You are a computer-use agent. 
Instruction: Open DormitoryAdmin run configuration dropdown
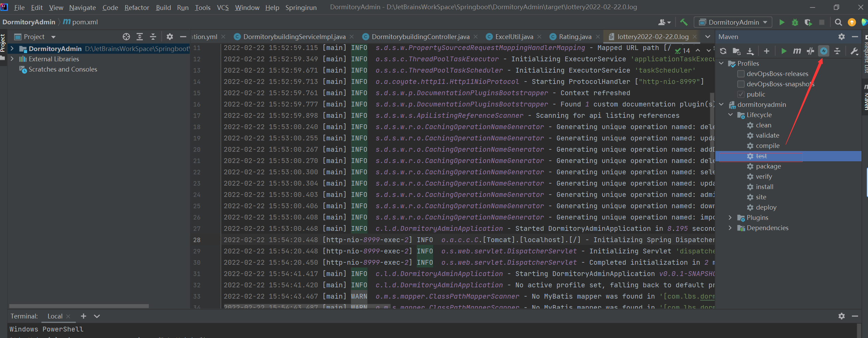click(733, 22)
